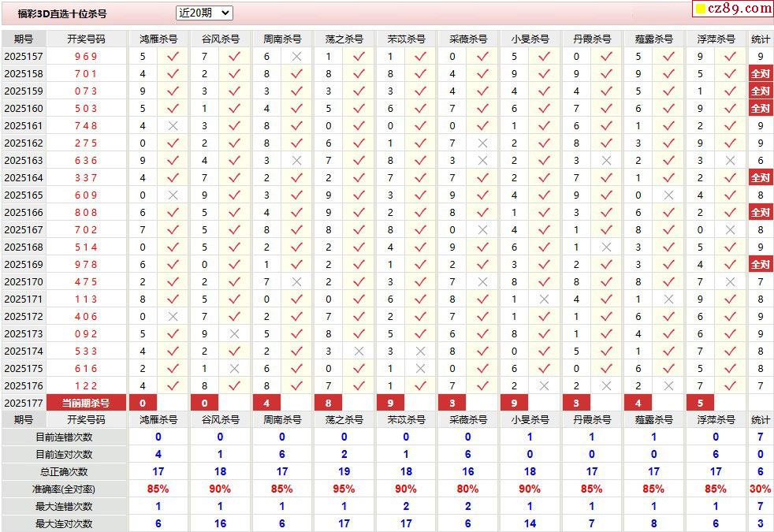
Task: Click the 鸿雁杀号 header in the top header row
Action: 158,39
